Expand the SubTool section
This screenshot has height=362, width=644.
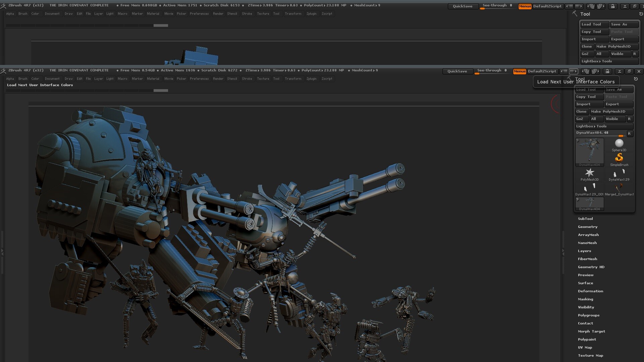pyautogui.click(x=585, y=219)
